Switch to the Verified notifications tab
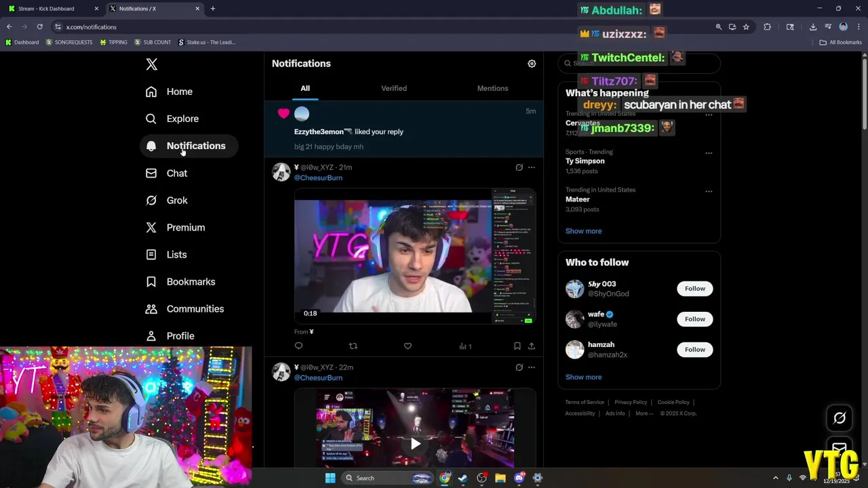868x488 pixels. 394,88
